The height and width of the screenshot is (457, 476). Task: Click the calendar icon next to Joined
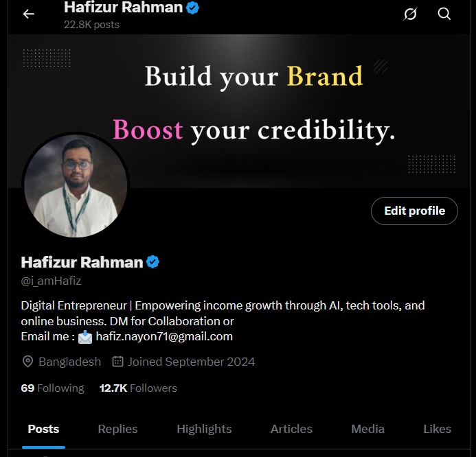(x=117, y=362)
